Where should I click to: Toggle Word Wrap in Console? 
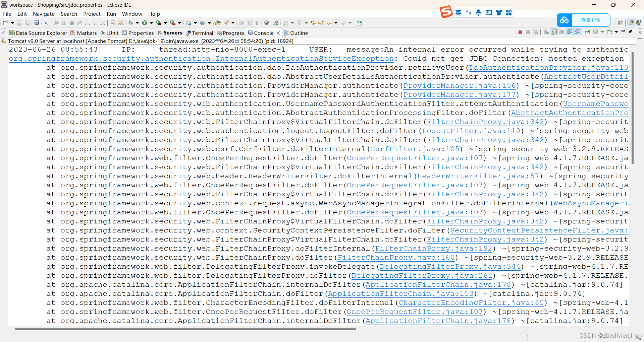[562, 32]
